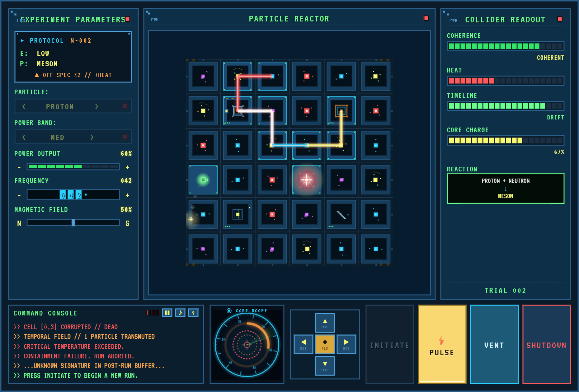This screenshot has height=392, width=579.
Task: Fire the yellow PULSE button
Action: [x=442, y=344]
